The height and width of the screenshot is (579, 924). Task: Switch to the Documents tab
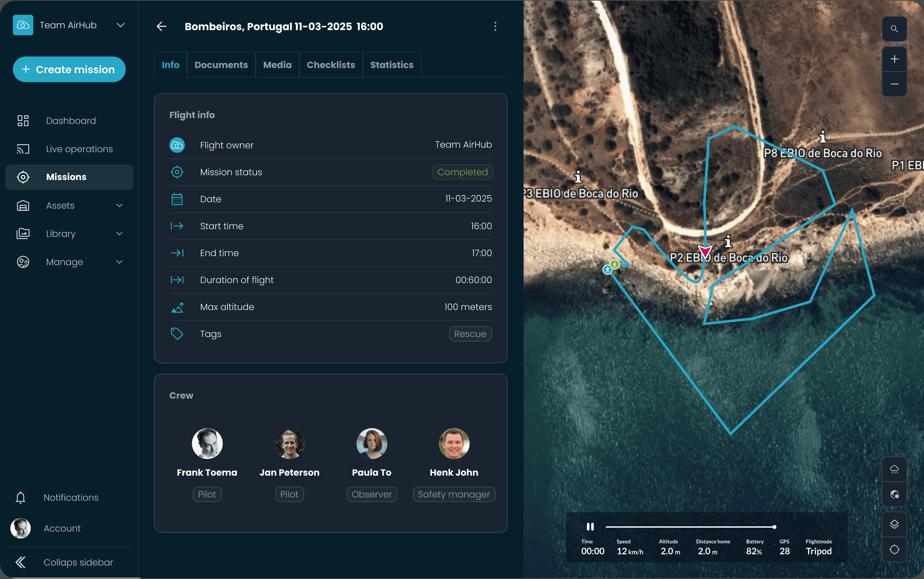coord(221,65)
